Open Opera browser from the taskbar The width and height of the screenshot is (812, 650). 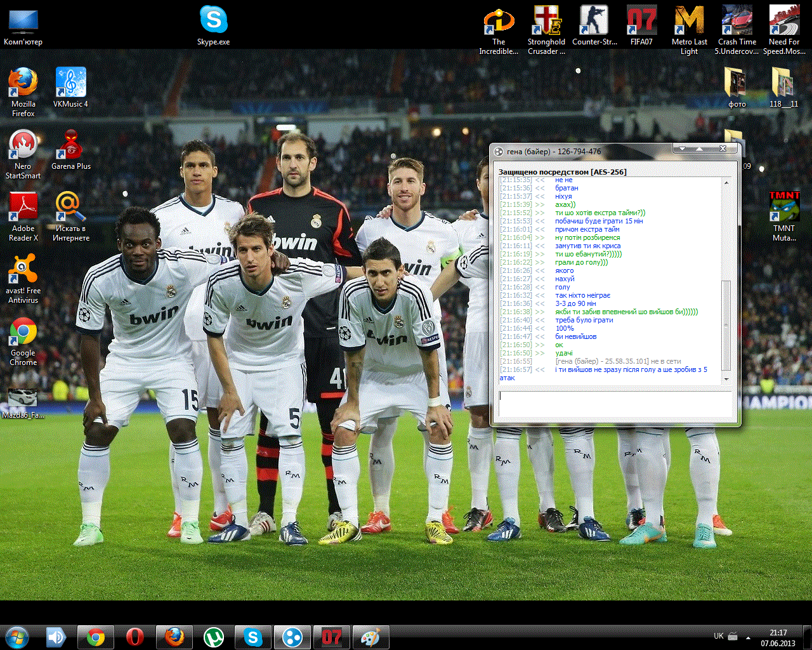(134, 637)
